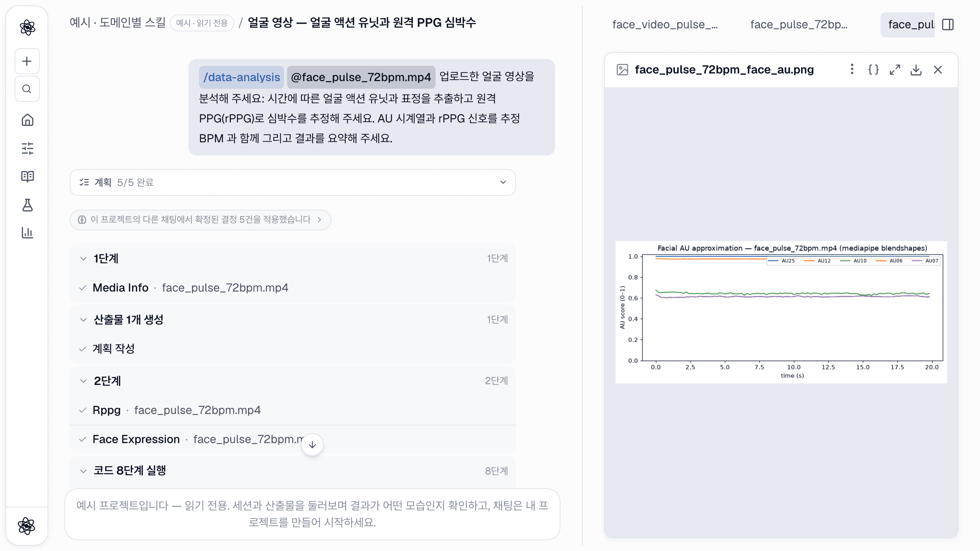Open the sliders settings icon in sidebar
The image size is (980, 551).
point(27,148)
